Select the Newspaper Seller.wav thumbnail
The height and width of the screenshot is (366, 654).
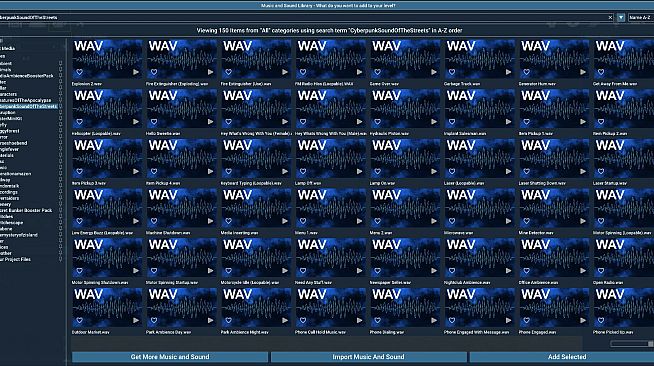click(405, 257)
